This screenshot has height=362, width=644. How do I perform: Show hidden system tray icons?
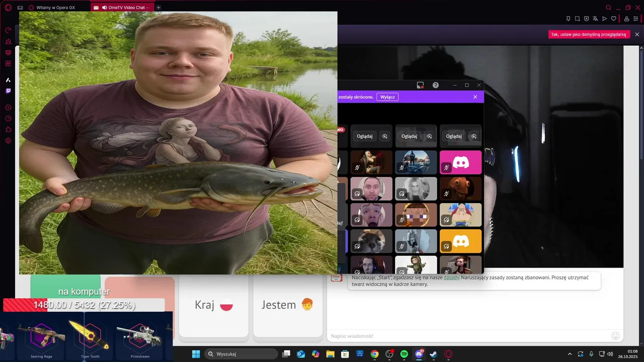pos(570,354)
